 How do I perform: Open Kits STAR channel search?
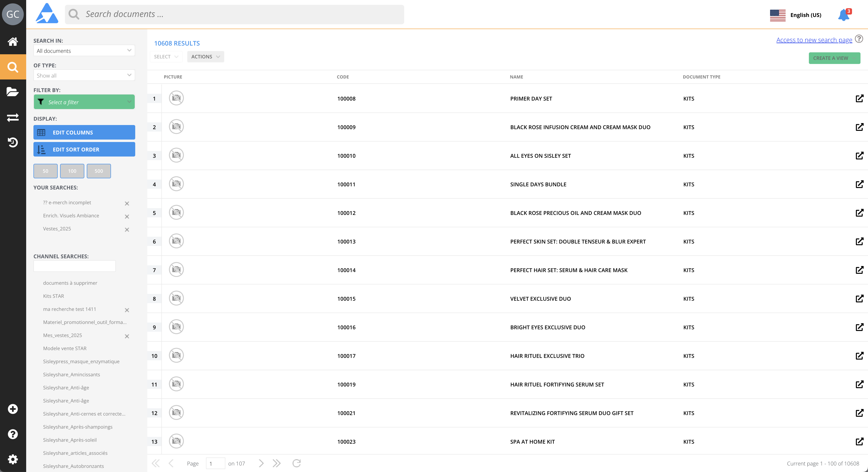coord(54,296)
